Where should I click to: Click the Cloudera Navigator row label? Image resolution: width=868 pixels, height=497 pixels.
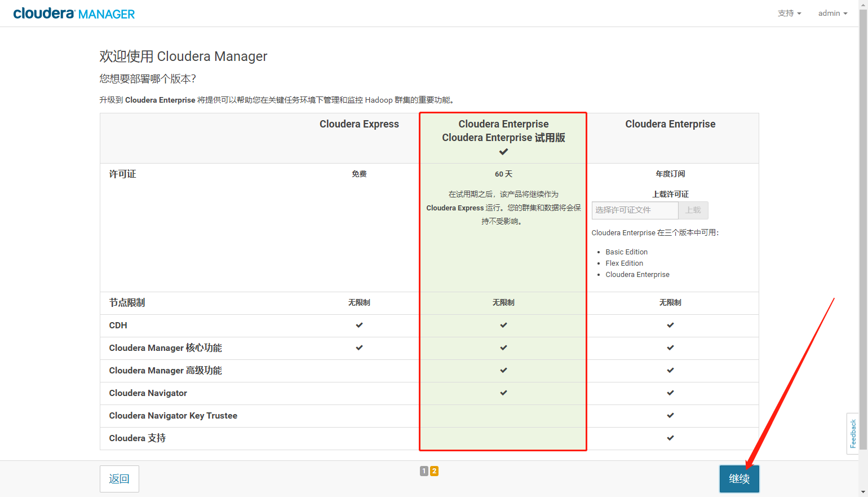[x=148, y=393]
